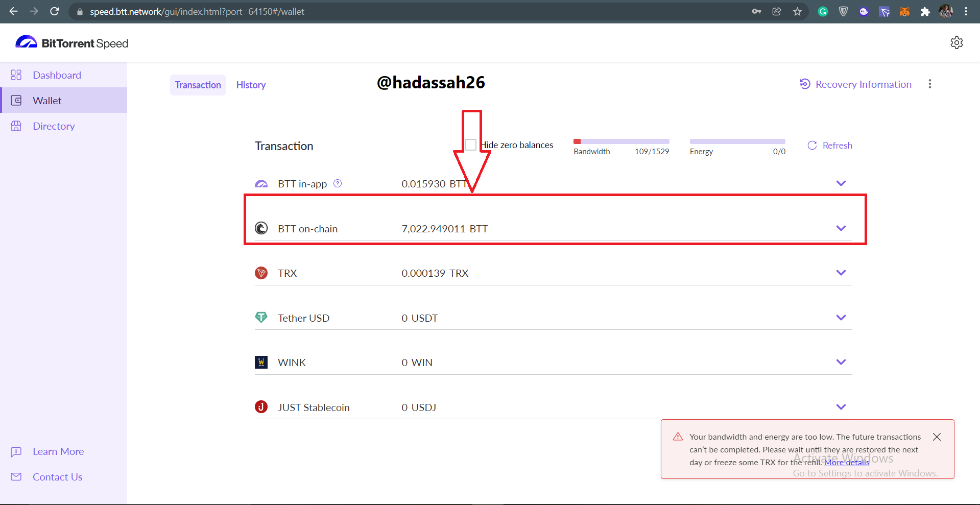Expand the WINK row chevron
Image resolution: width=980 pixels, height=505 pixels.
coord(841,362)
